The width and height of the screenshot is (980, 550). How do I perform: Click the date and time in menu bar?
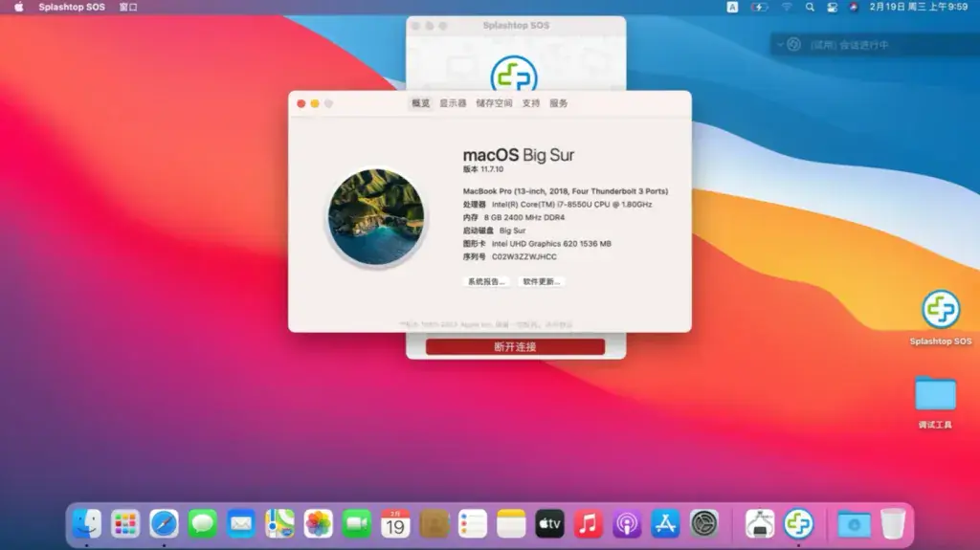click(x=918, y=7)
